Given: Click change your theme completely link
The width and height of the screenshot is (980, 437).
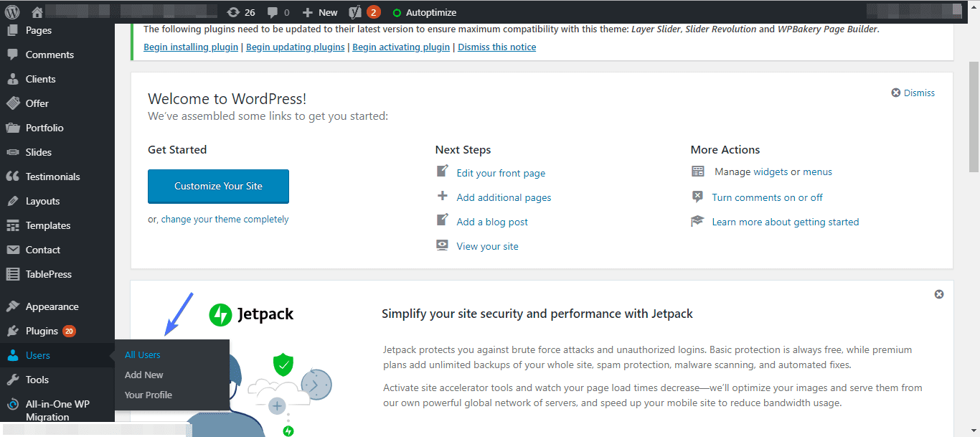Looking at the screenshot, I should (x=225, y=220).
